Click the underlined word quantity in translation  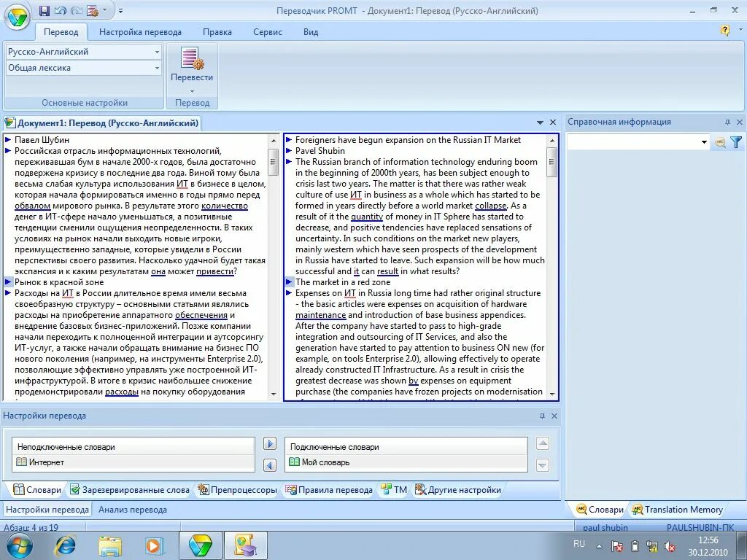[x=367, y=217]
